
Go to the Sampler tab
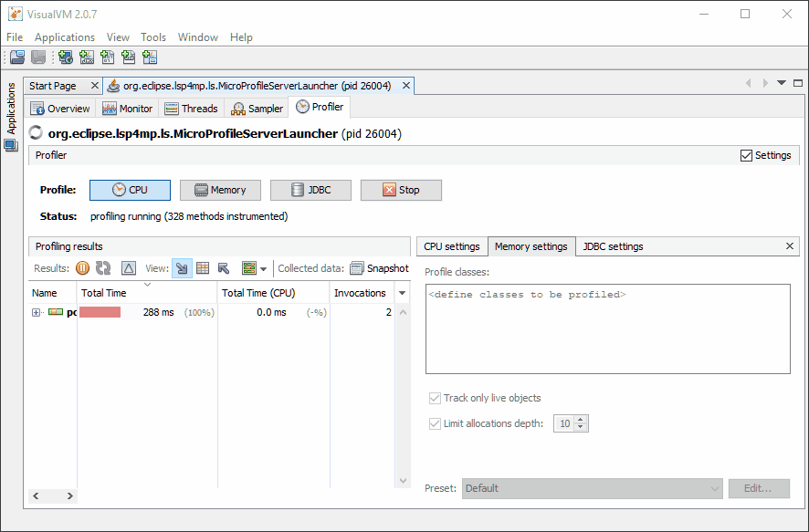(x=257, y=109)
